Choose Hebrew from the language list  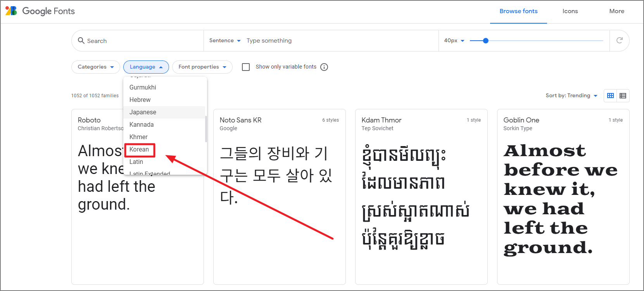[165, 100]
